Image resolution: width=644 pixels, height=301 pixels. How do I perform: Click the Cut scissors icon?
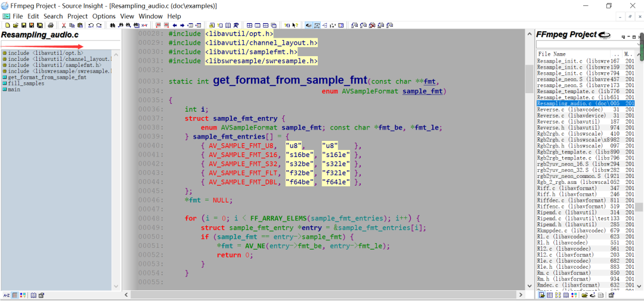tap(63, 25)
